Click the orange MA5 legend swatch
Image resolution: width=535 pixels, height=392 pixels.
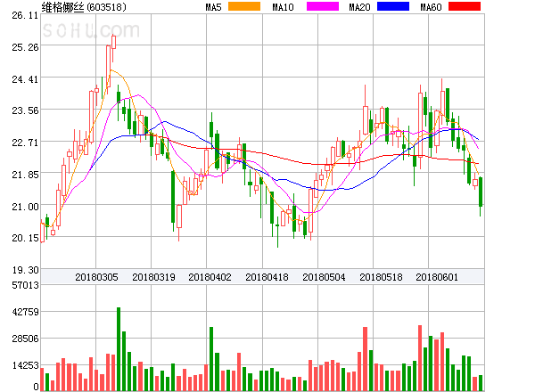(244, 6)
